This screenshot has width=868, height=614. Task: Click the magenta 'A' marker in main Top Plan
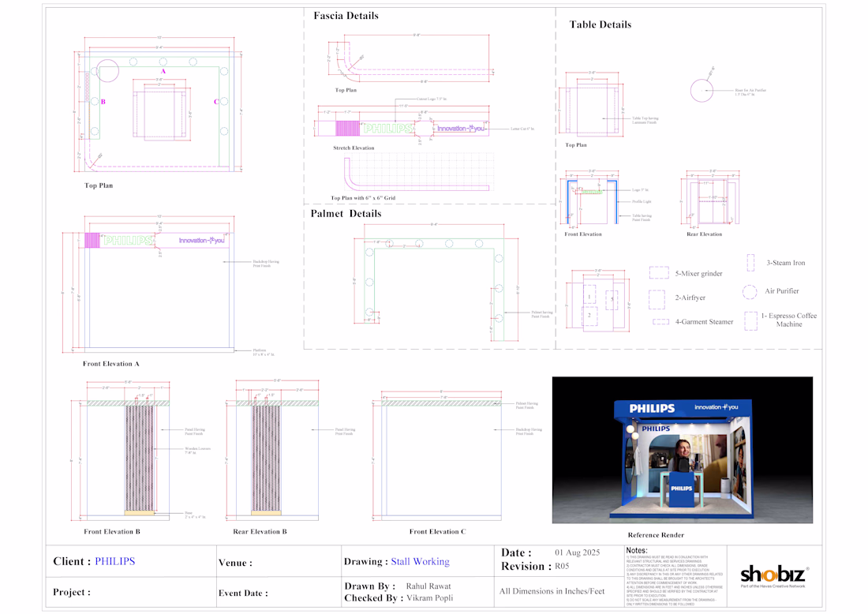coord(163,71)
